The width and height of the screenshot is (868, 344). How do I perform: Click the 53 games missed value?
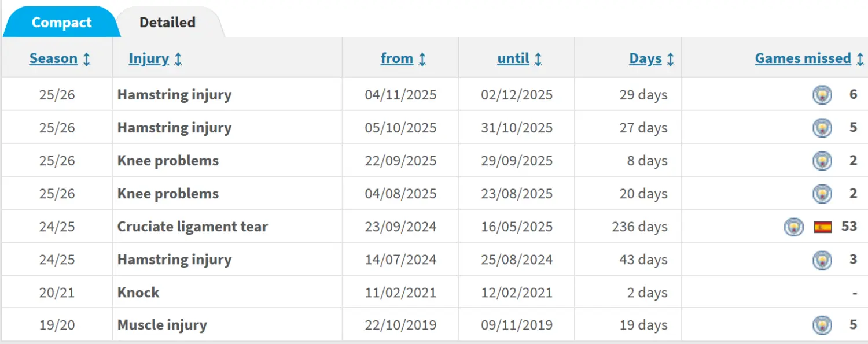click(x=849, y=227)
